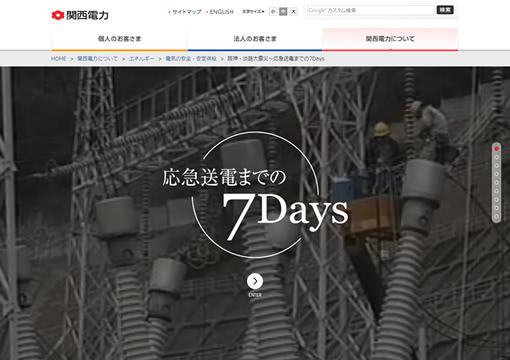510x360 pixels.
Task: Select the red first page-indicator dot
Action: [496, 149]
